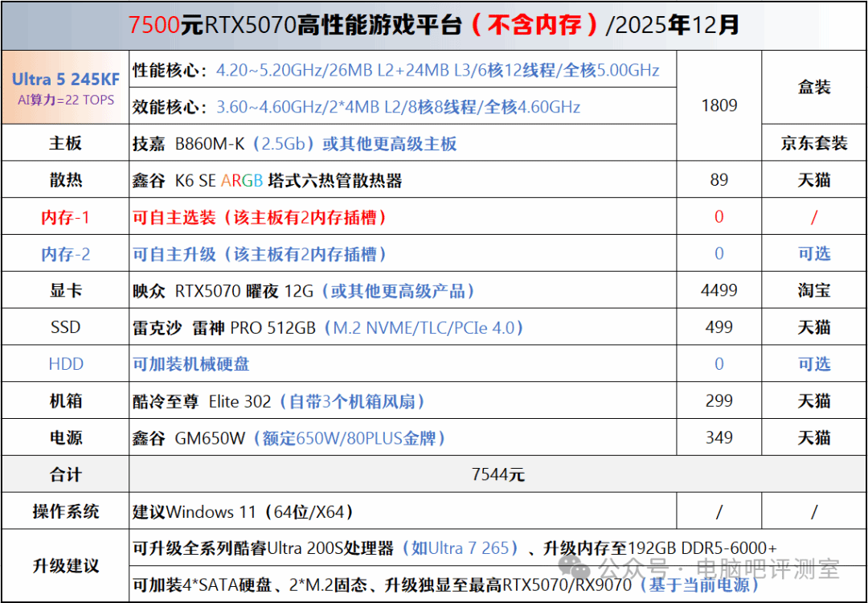Select the 鑫谷 GM650W power supply entry
The height and width of the screenshot is (603, 868).
click(289, 438)
